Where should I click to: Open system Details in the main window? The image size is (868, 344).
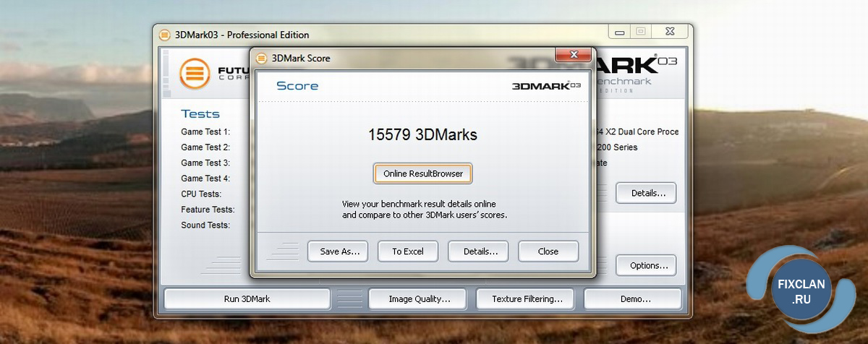click(x=646, y=193)
